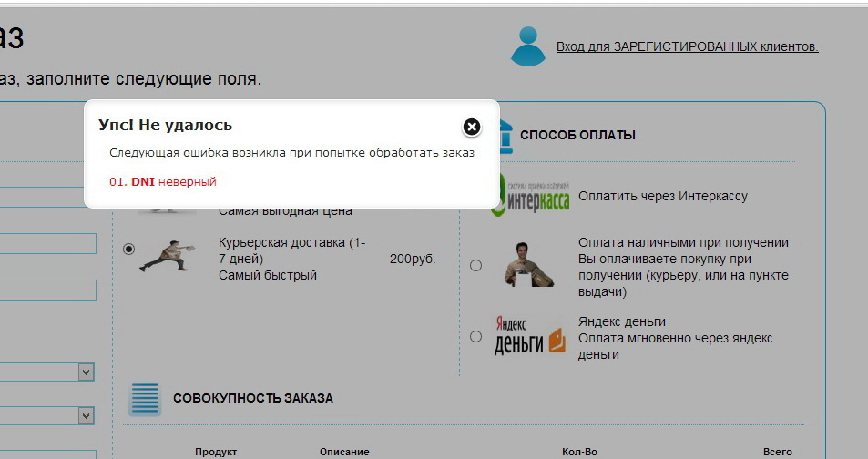
Task: Select courier delivery radio button
Action: tap(128, 250)
